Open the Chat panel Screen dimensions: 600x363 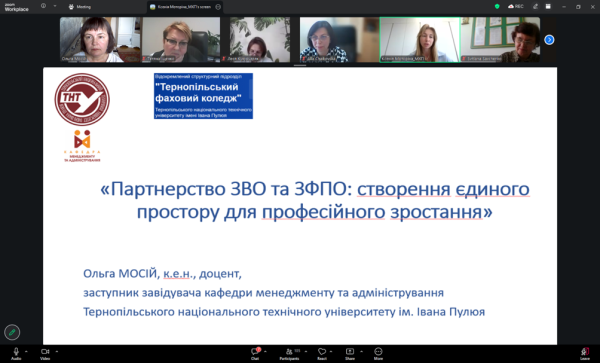255,351
